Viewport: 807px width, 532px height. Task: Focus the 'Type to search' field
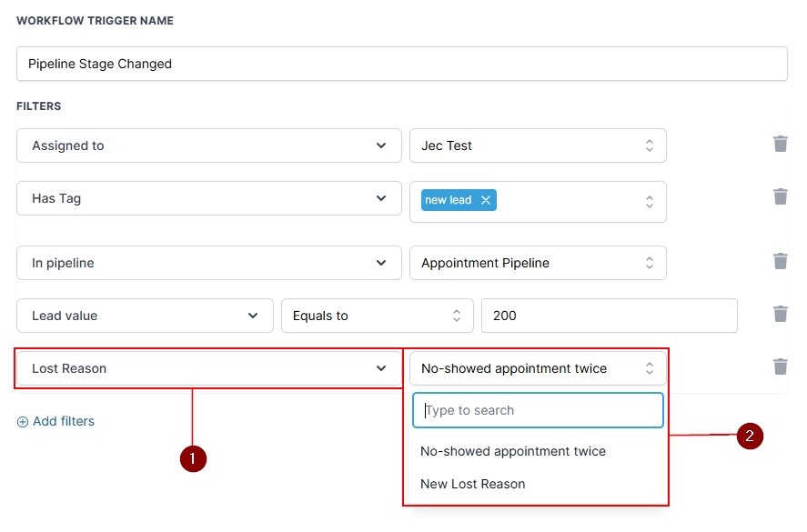pos(538,410)
